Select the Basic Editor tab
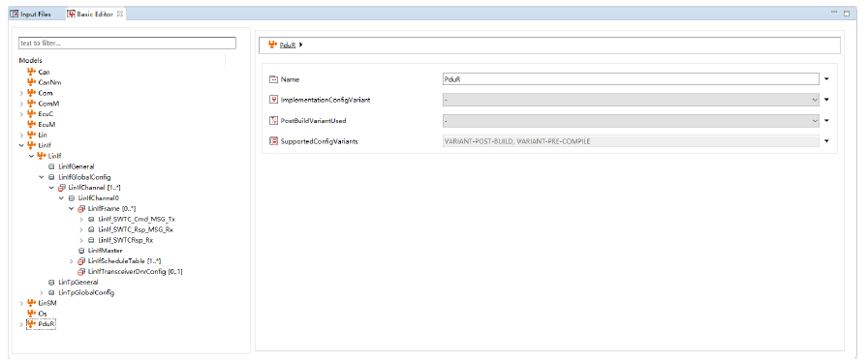 click(96, 15)
